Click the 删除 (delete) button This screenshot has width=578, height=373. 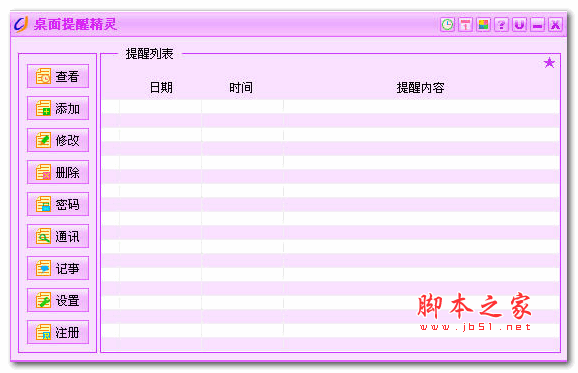(x=58, y=172)
